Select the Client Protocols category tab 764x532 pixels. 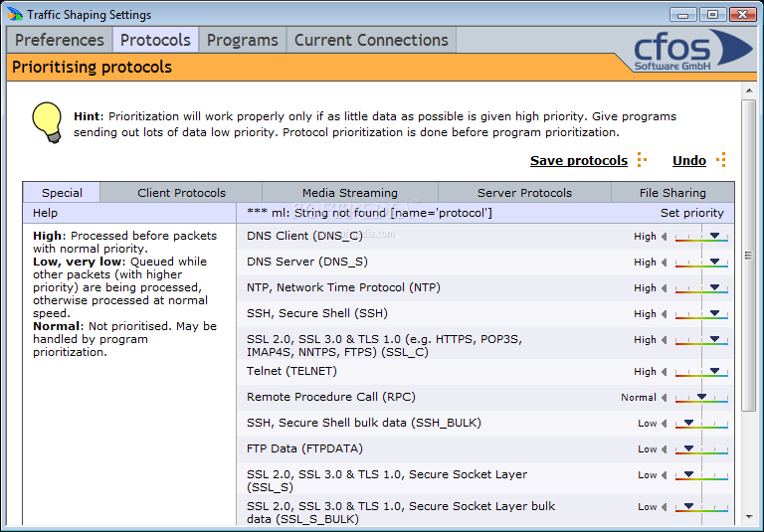pyautogui.click(x=181, y=193)
